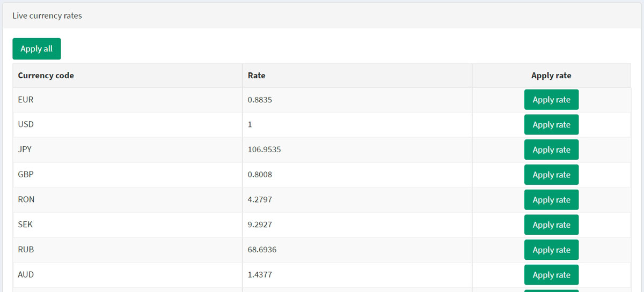The height and width of the screenshot is (292, 644).
Task: Apply the AUD rate
Action: (x=551, y=275)
